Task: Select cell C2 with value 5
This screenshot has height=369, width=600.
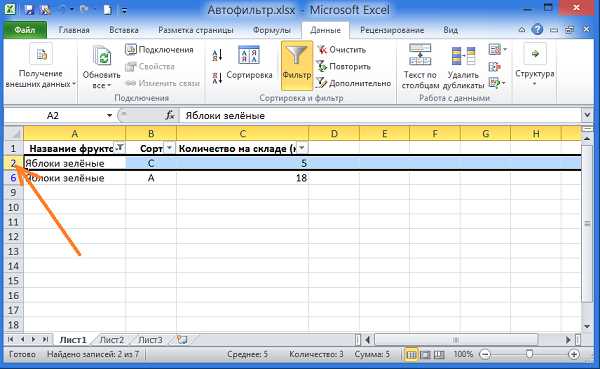Action: (x=243, y=163)
